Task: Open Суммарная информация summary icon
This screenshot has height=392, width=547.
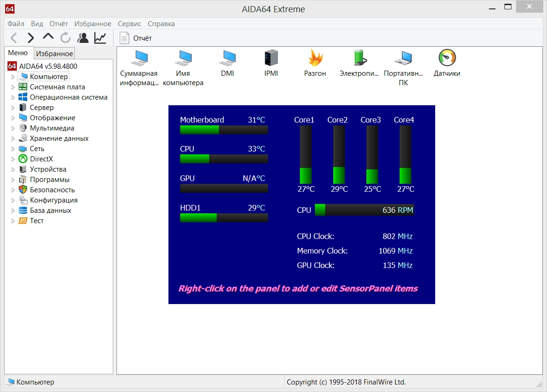Action: point(139,58)
